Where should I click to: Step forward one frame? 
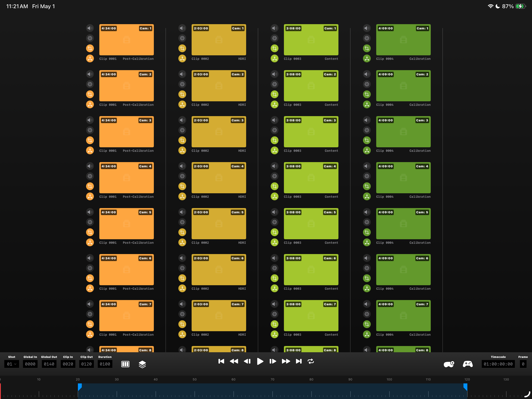273,361
